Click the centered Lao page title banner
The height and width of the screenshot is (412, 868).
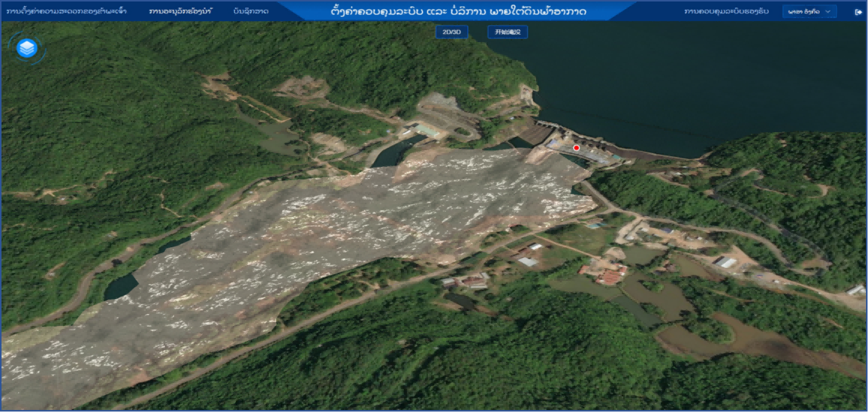[x=458, y=11]
